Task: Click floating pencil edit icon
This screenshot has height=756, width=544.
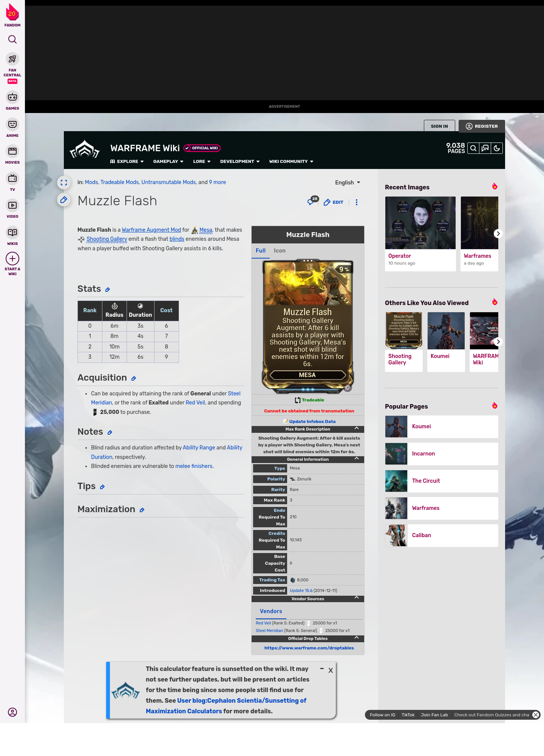Action: pos(64,200)
